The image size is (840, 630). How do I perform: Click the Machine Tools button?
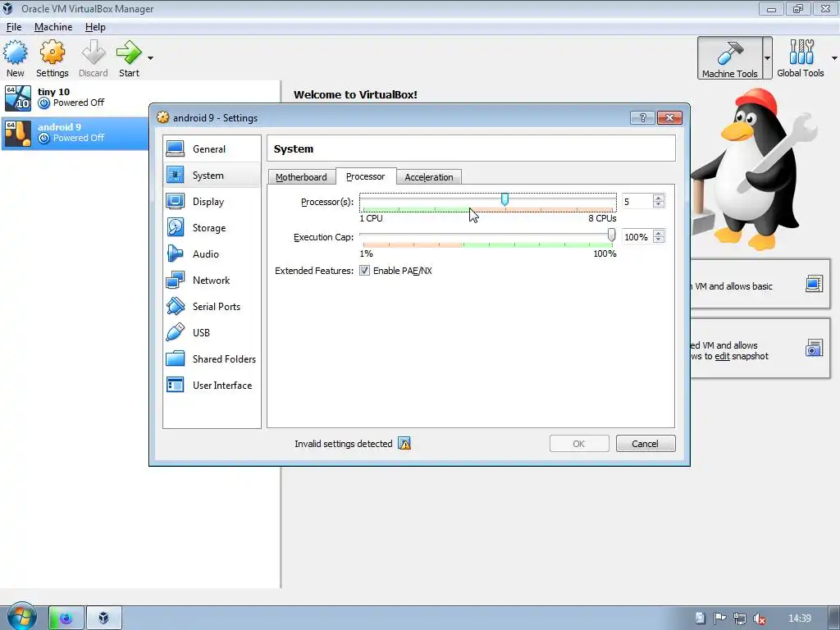[x=729, y=58]
